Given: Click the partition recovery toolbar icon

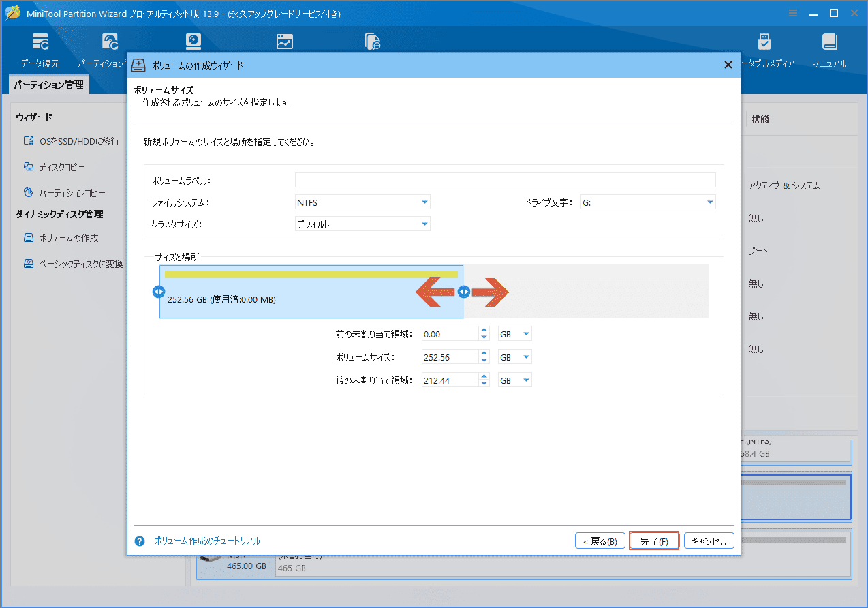Looking at the screenshot, I should [109, 42].
